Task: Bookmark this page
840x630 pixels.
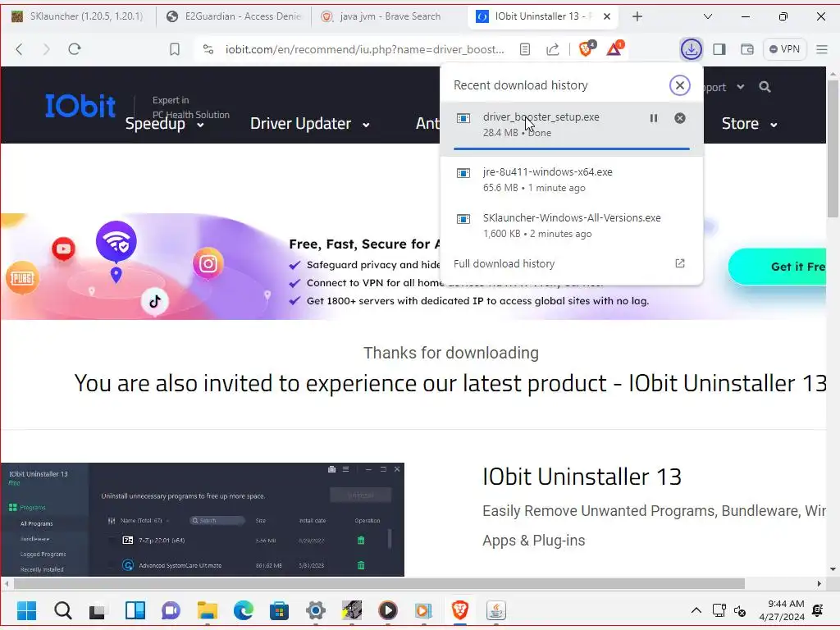Action: pyautogui.click(x=175, y=49)
